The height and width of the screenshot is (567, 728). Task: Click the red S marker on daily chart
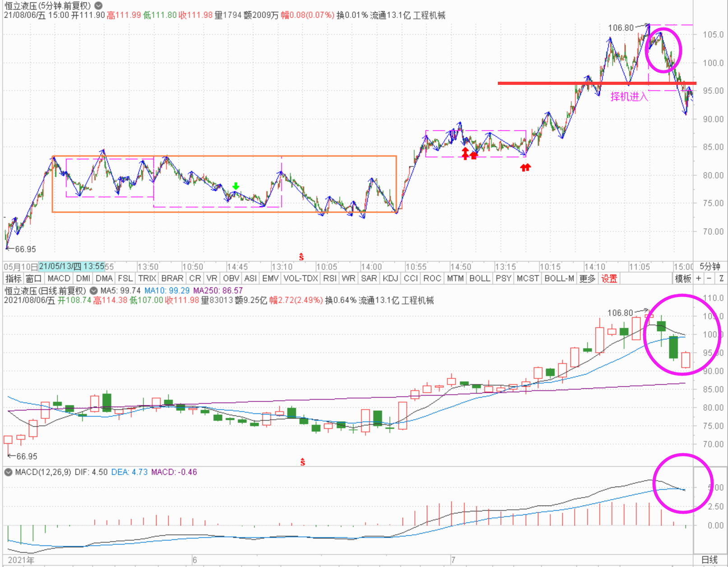click(302, 462)
